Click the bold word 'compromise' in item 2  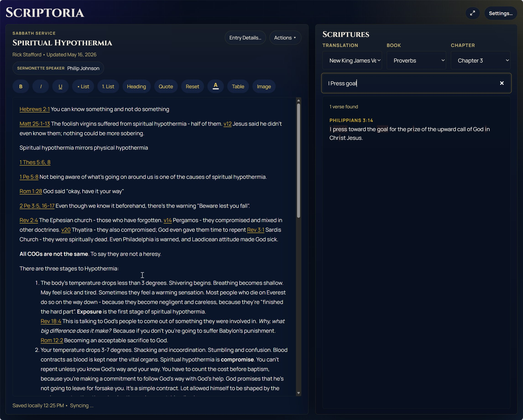pyautogui.click(x=237, y=359)
